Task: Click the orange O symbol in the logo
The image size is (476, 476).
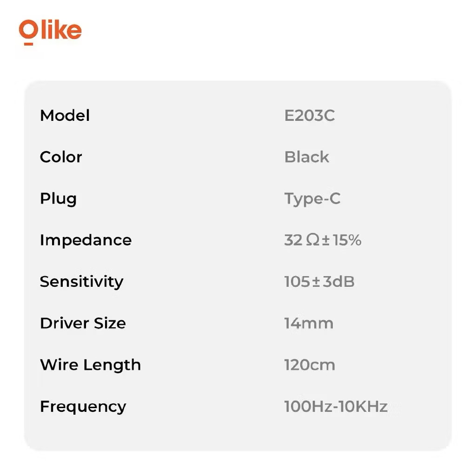Action: coord(29,31)
